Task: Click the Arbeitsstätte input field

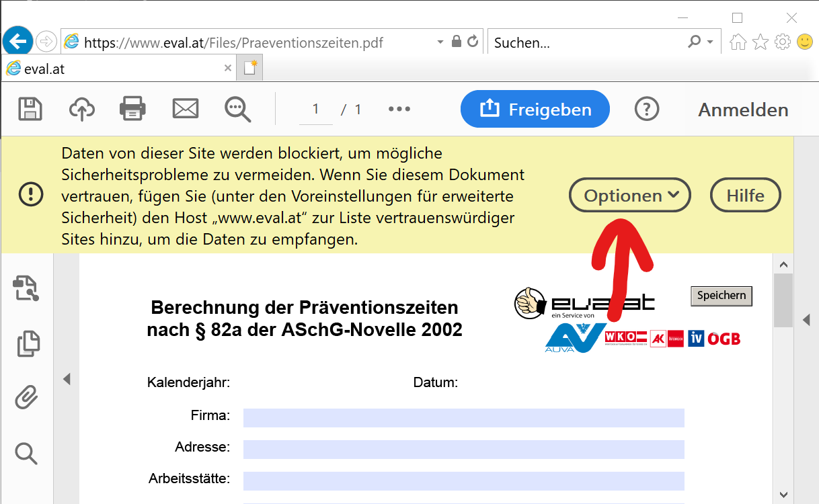Action: (463, 480)
